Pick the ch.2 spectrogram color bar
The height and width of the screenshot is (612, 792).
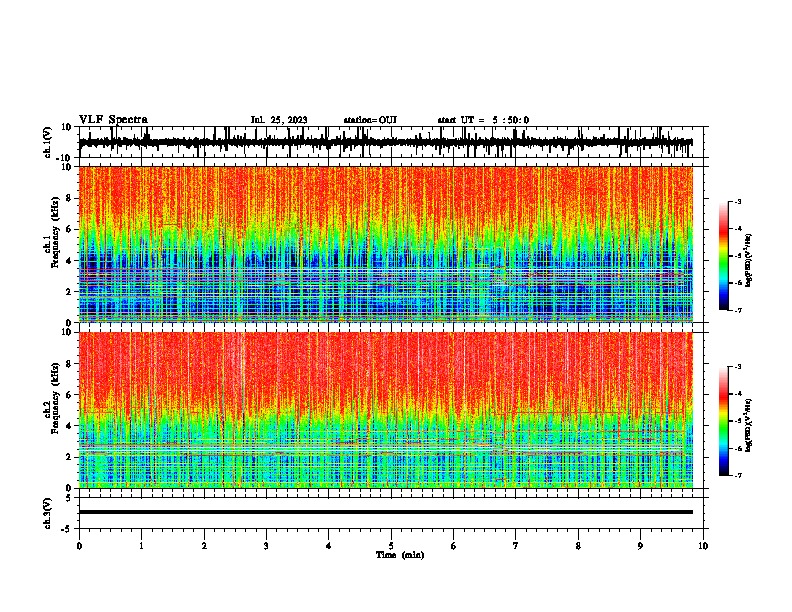click(x=723, y=421)
